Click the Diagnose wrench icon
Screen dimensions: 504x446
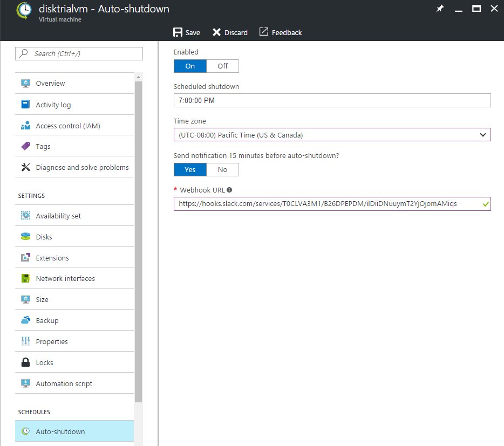(25, 167)
